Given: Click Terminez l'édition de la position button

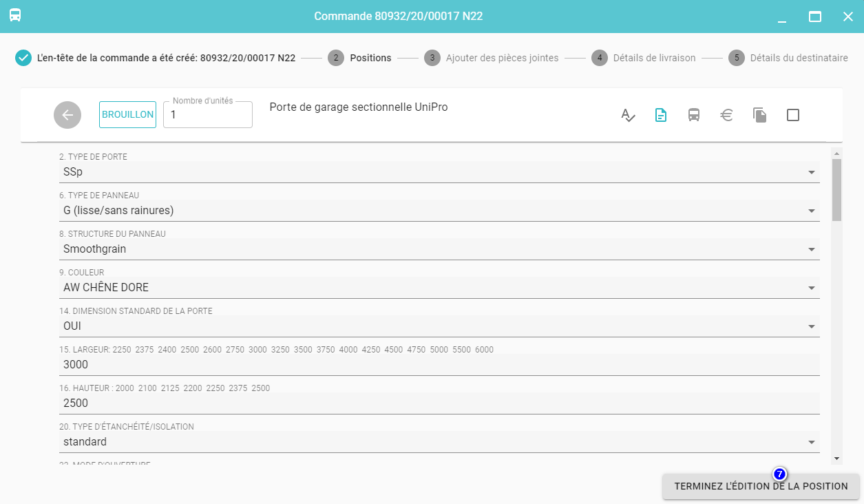Looking at the screenshot, I should pyautogui.click(x=761, y=486).
